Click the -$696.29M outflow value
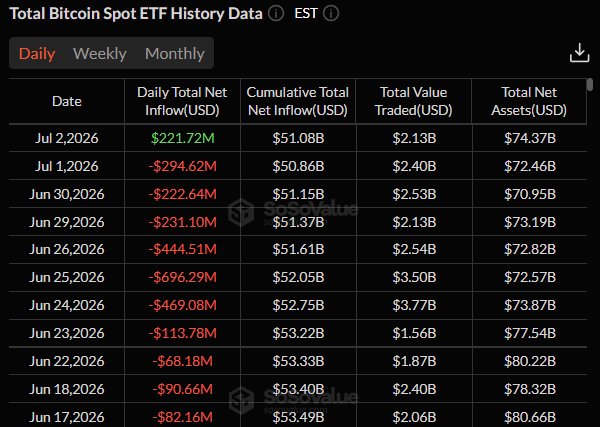This screenshot has height=427, width=600. tap(183, 277)
